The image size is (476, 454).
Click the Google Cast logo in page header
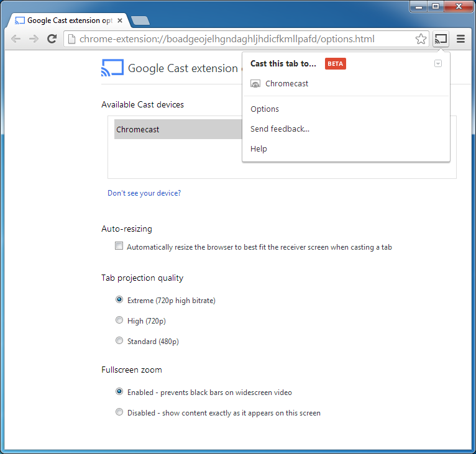(x=112, y=68)
